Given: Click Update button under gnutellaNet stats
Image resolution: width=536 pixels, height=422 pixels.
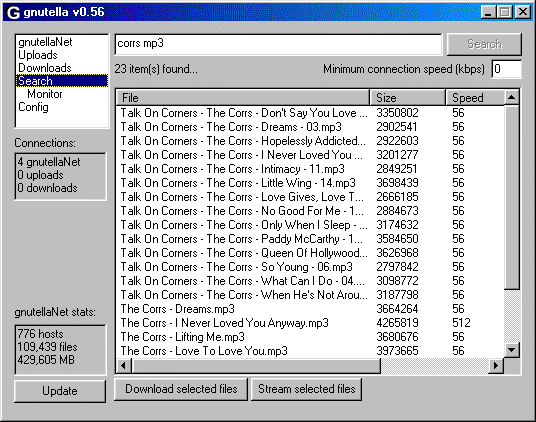Looking at the screenshot, I should pyautogui.click(x=60, y=391).
